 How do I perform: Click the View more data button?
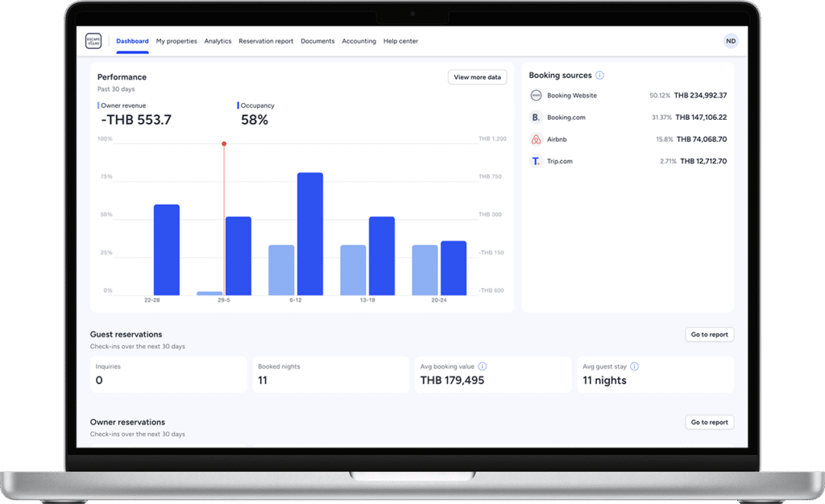coord(477,77)
